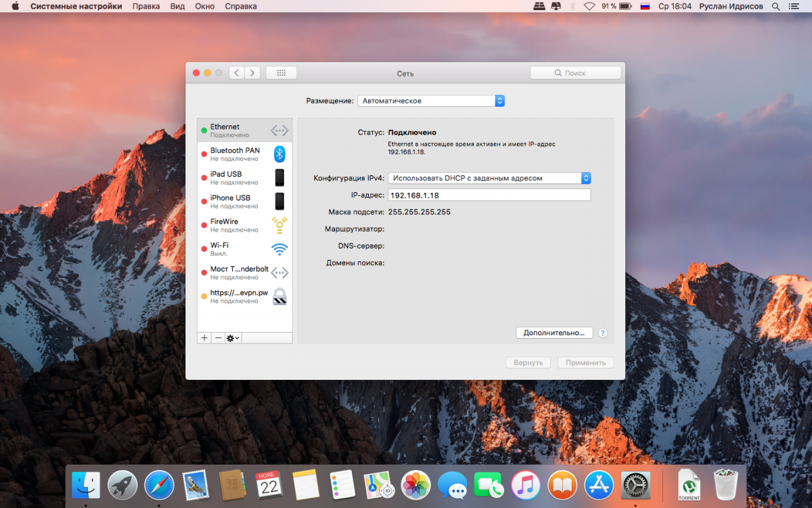Open the gear action menu below service list
The width and height of the screenshot is (812, 508).
(x=233, y=338)
